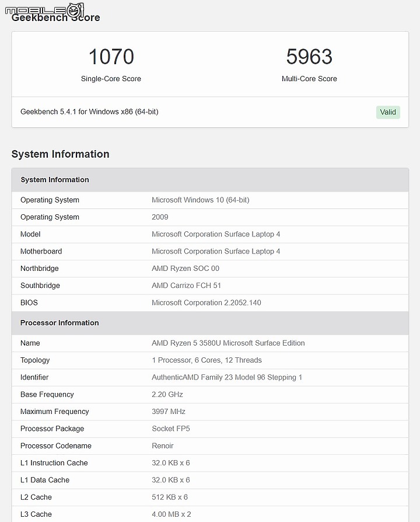
Task: Click the Processor Package row label
Action: coord(52,429)
